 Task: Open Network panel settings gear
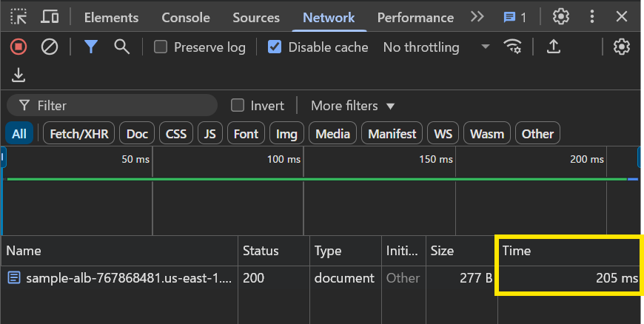[x=621, y=47]
